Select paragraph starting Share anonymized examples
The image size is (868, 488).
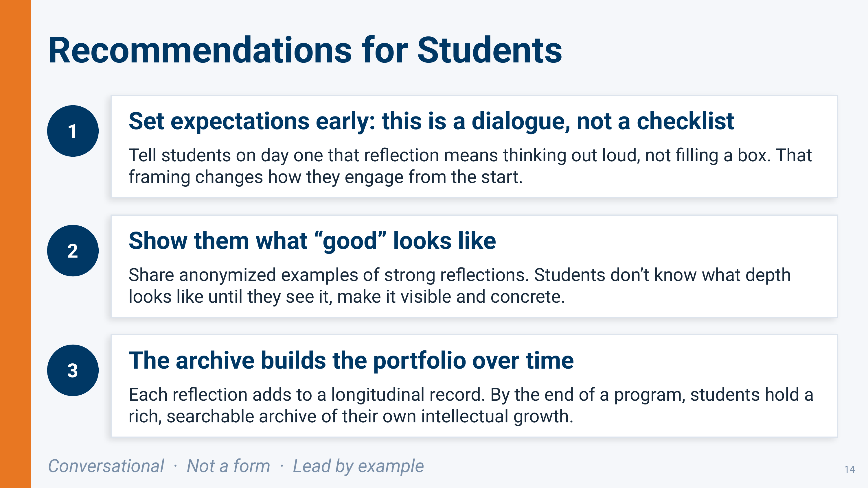tap(460, 286)
